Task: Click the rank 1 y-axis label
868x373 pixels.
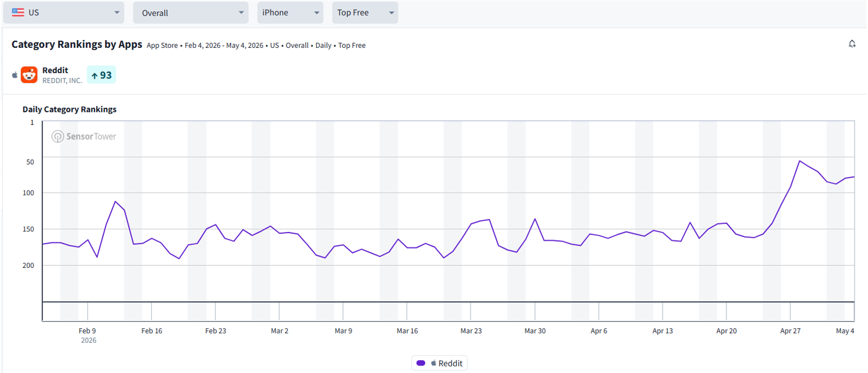Action: (x=32, y=123)
